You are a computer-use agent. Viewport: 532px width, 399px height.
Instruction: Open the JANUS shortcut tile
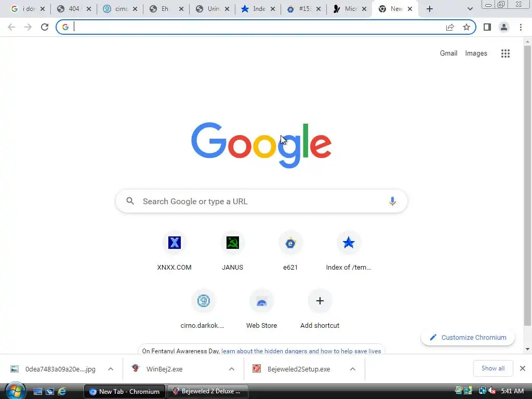point(232,250)
